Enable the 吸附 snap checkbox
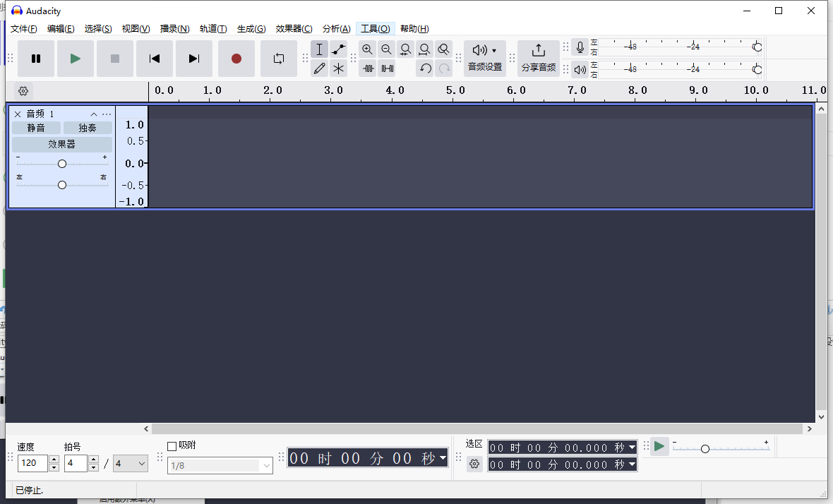Viewport: 833px width, 504px height. point(172,446)
